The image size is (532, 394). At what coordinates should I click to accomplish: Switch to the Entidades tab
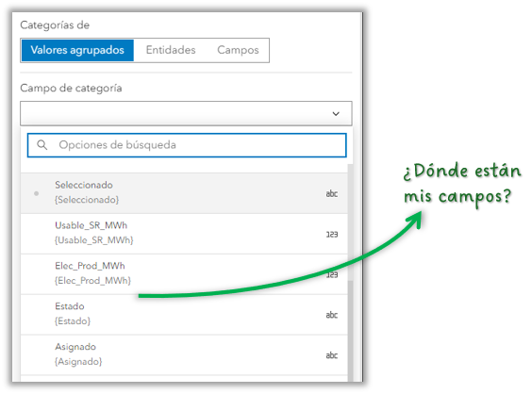(x=171, y=50)
